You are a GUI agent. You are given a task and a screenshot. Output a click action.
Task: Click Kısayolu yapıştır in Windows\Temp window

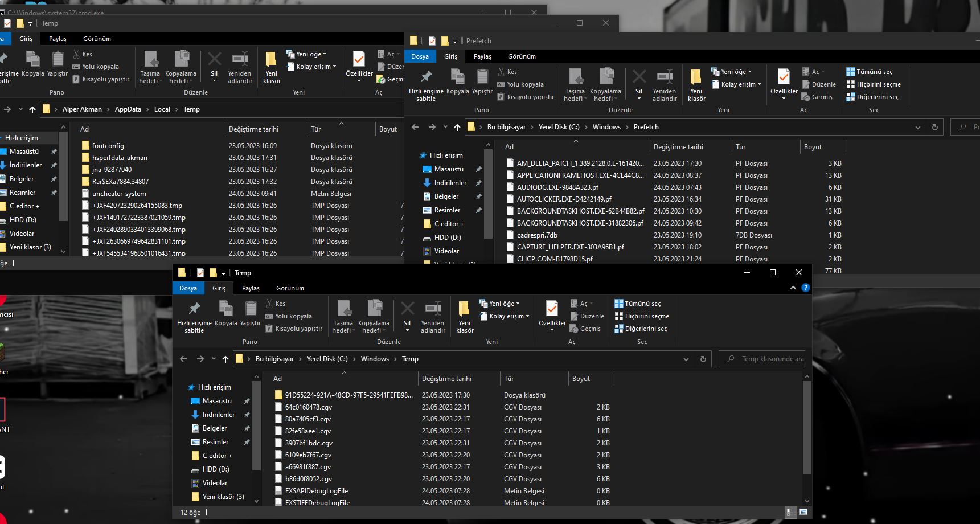point(294,329)
